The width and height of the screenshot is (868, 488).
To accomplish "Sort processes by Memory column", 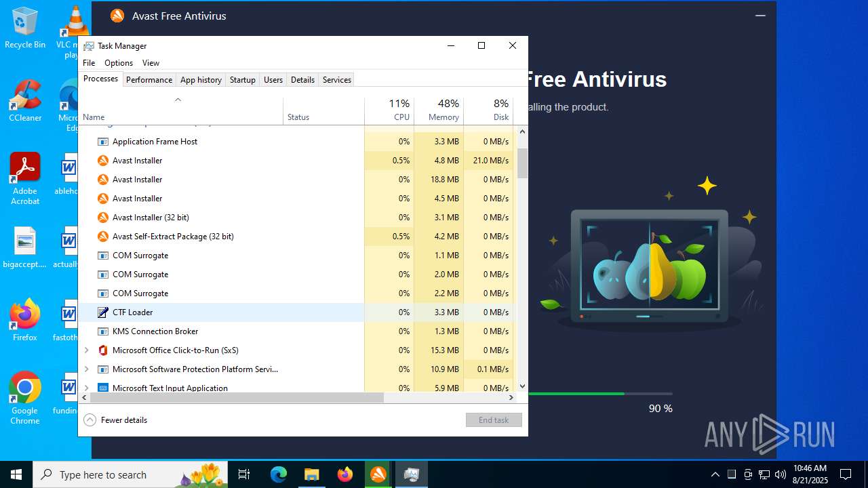I will coord(439,112).
